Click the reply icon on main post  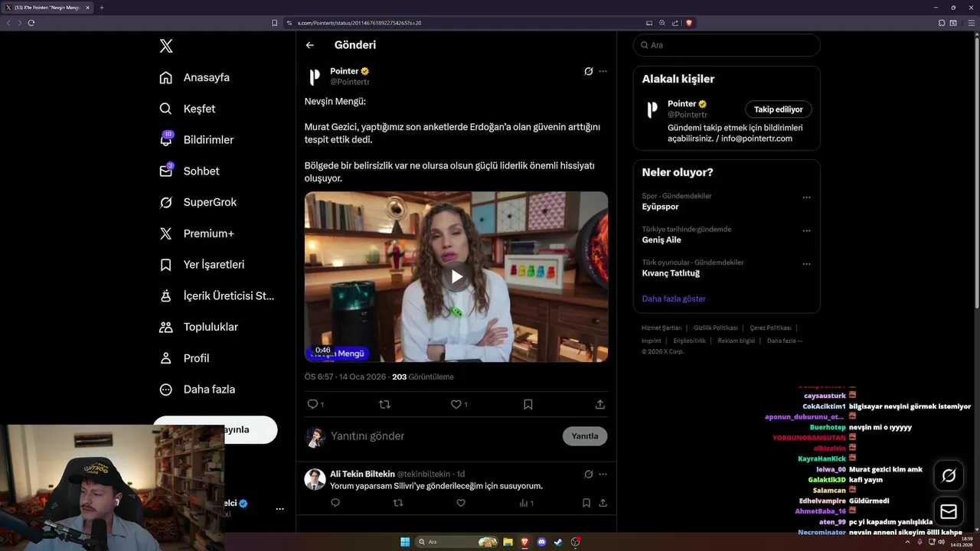[312, 404]
